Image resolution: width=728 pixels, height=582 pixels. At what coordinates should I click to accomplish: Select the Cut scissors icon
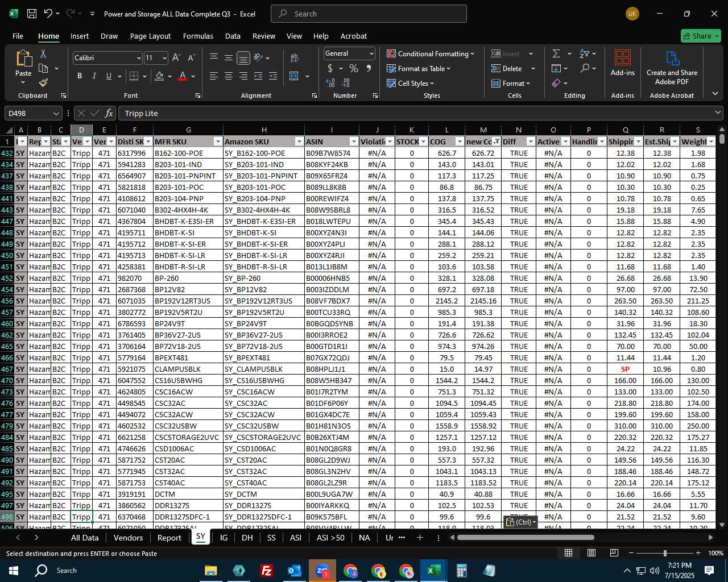pyautogui.click(x=43, y=53)
